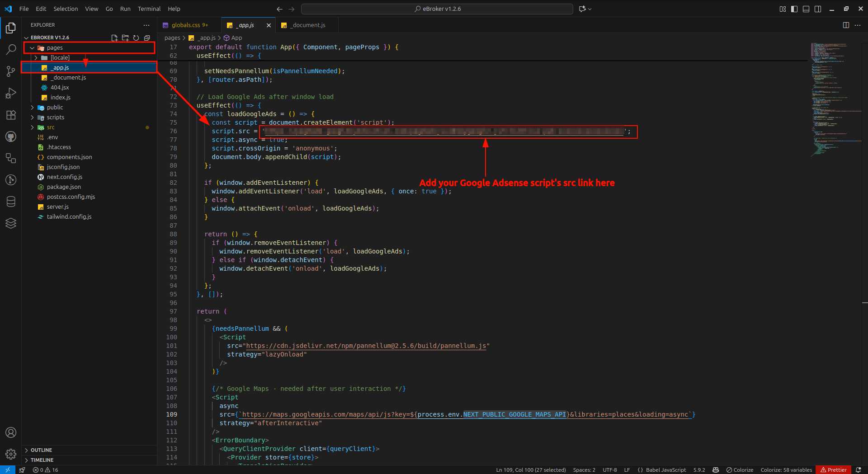This screenshot has height=474, width=868.
Task: Switch to the globals.css tab
Action: 189,25
